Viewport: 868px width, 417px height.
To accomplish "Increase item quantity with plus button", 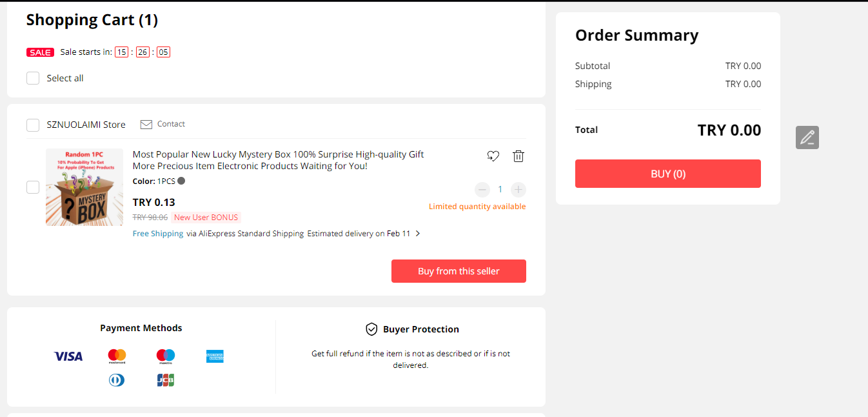I will [x=518, y=190].
